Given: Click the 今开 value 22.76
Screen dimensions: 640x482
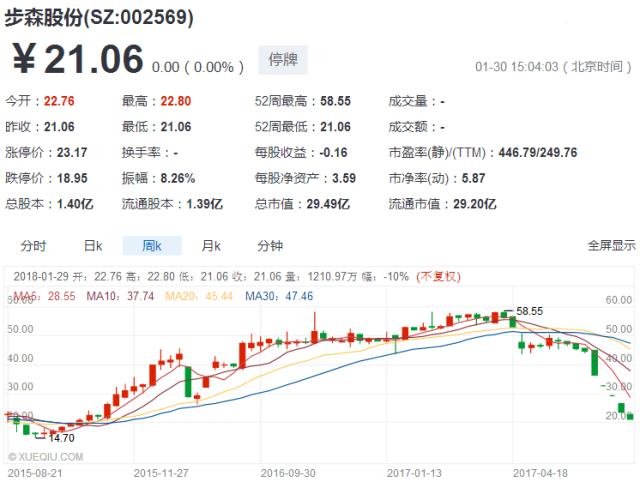Looking at the screenshot, I should [59, 101].
